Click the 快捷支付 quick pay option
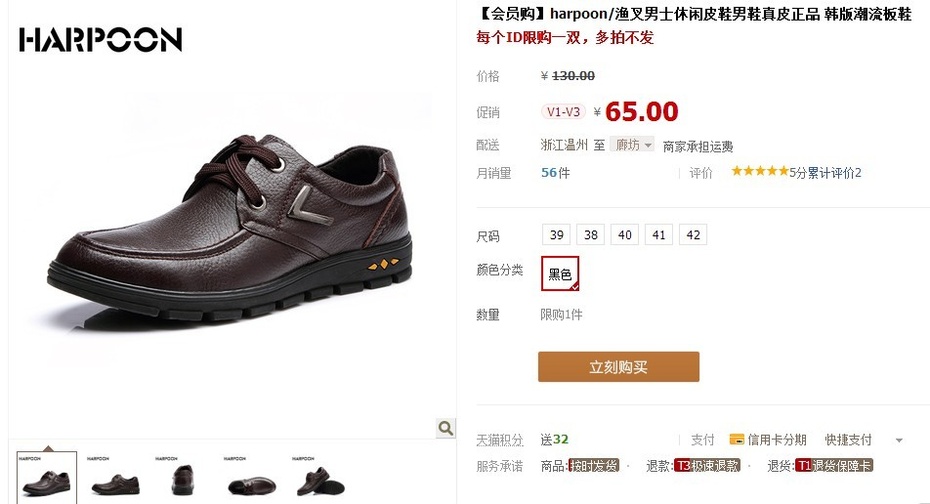Viewport: 930px width, 504px height. tap(848, 439)
